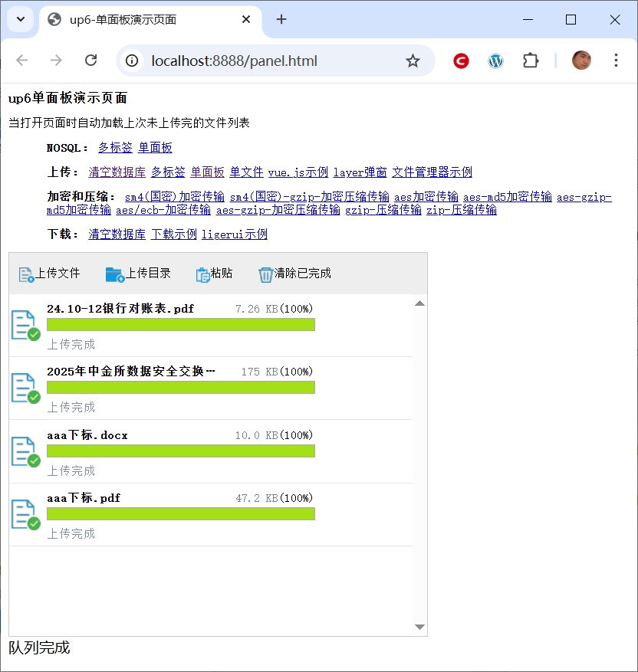Viewport: 638px width, 672px height.
Task: Click the WordPress extension icon
Action: (496, 61)
